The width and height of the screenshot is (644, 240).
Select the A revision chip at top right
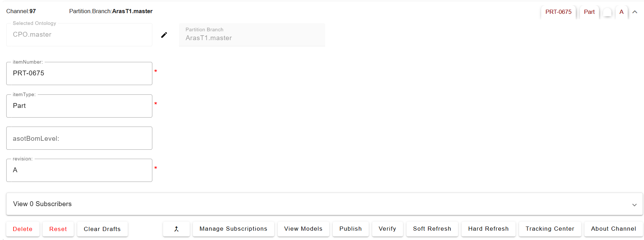[621, 12]
